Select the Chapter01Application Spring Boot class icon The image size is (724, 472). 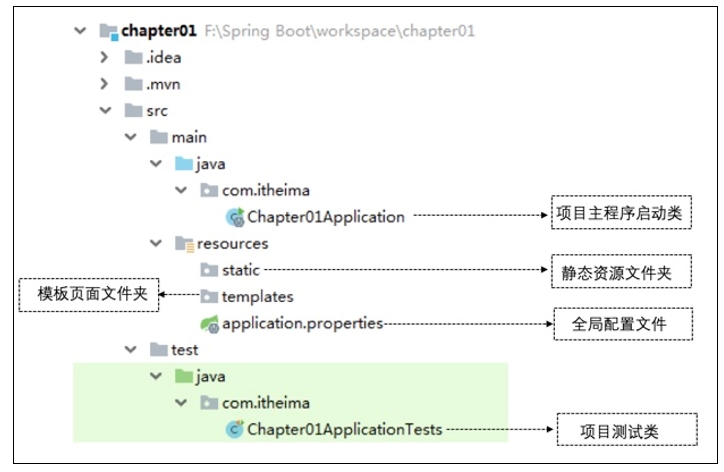pyautogui.click(x=235, y=217)
